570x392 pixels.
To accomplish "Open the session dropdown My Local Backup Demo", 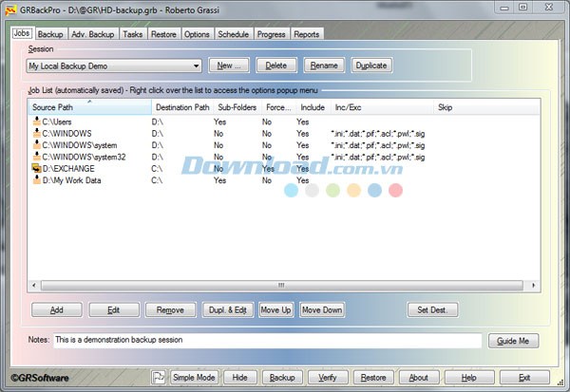I will tap(114, 65).
